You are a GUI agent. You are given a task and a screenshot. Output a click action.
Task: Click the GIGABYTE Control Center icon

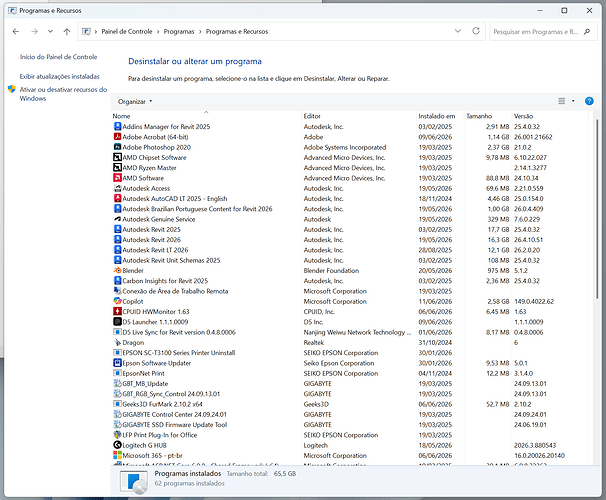pos(117,414)
